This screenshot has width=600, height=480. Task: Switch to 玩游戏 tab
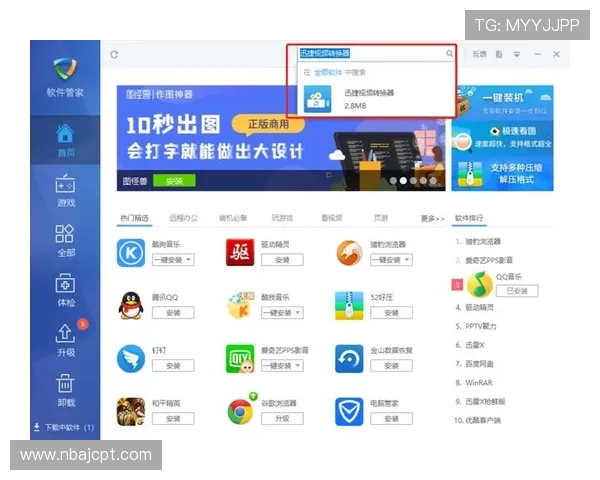[282, 218]
